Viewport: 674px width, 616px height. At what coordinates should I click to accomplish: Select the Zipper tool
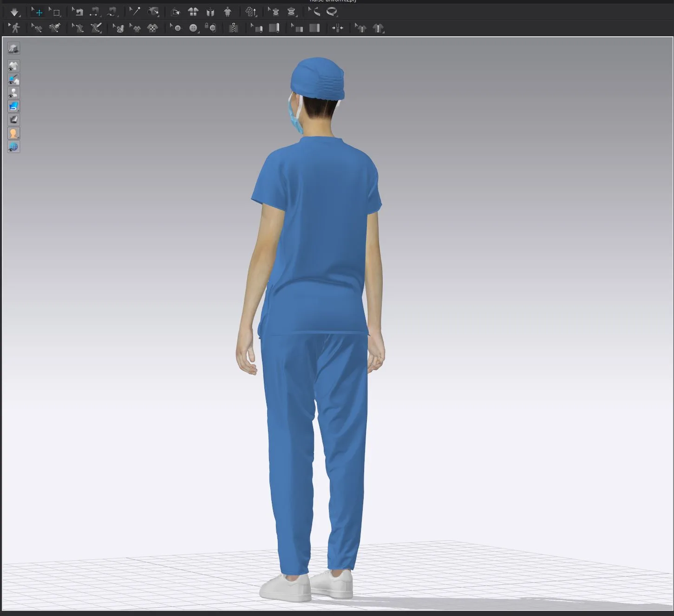(x=234, y=28)
